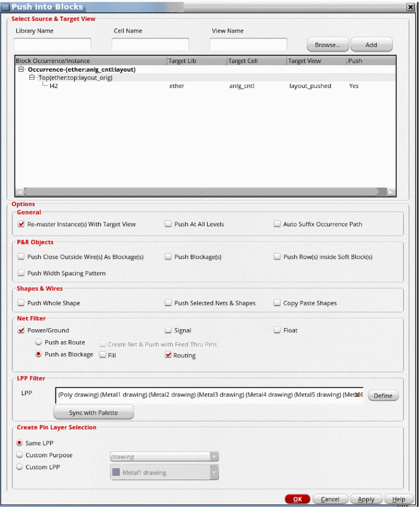Close the Push Into Blocks dialog
The height and width of the screenshot is (507, 420).
pyautogui.click(x=410, y=7)
